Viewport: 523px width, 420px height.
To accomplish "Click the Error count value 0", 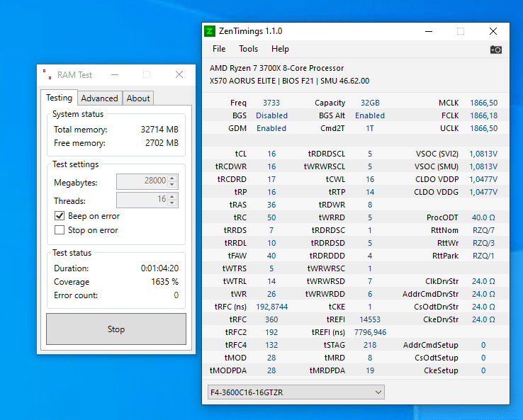I will 176,295.
